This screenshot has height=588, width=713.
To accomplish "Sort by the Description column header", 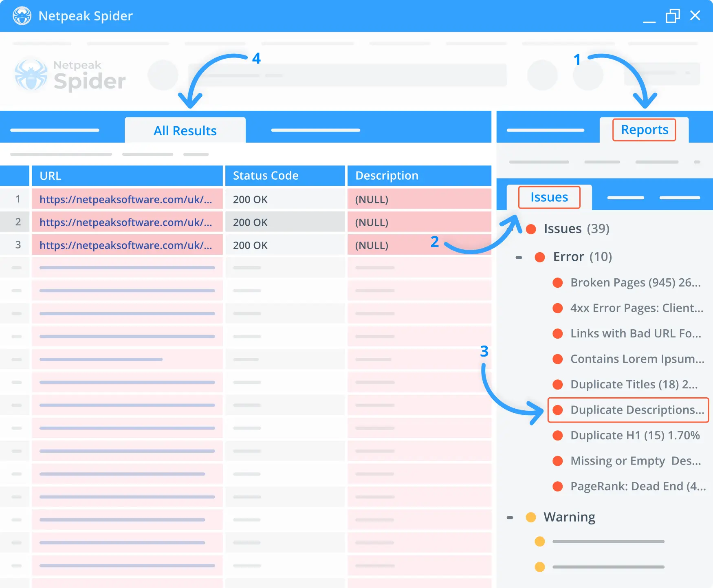I will [419, 176].
